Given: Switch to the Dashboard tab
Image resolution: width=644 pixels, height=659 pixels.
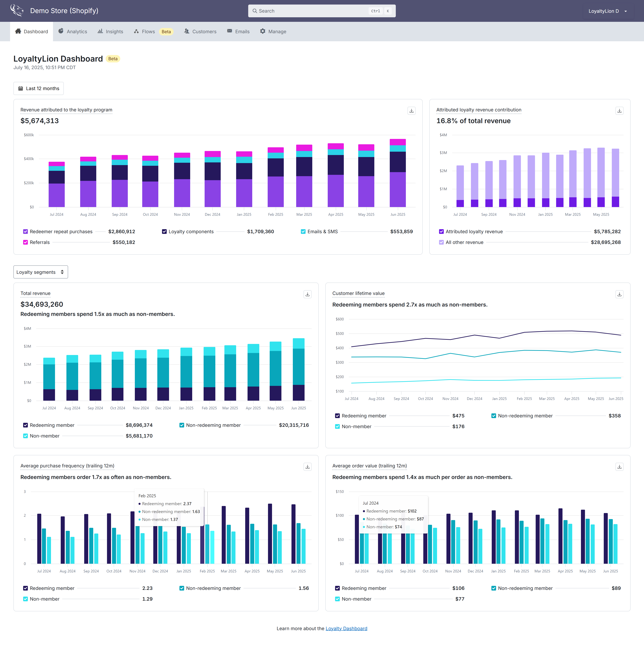Looking at the screenshot, I should tap(32, 32).
